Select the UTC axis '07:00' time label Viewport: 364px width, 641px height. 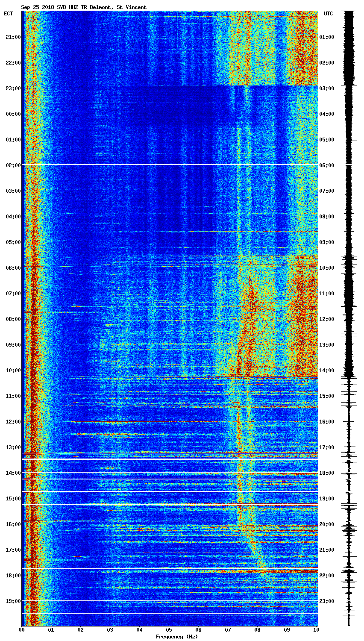pyautogui.click(x=327, y=191)
